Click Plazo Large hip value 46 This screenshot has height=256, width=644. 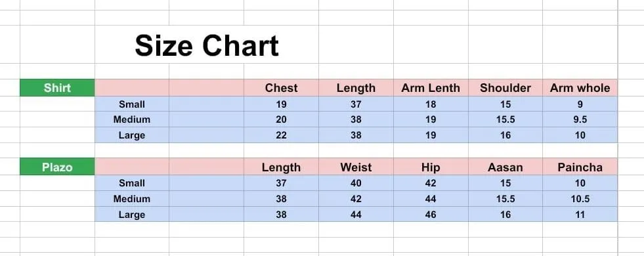[431, 215]
